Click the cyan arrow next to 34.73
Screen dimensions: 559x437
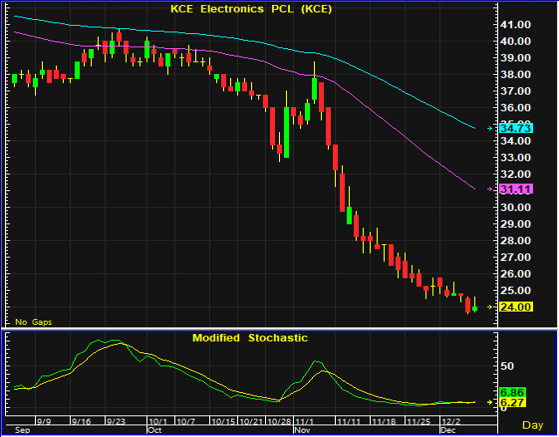(490, 128)
